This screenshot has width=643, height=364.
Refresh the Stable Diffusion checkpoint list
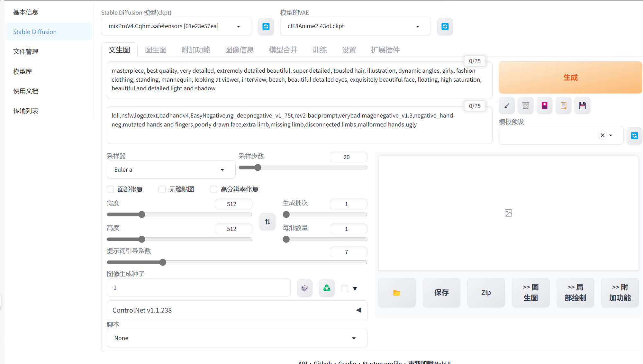(x=266, y=26)
